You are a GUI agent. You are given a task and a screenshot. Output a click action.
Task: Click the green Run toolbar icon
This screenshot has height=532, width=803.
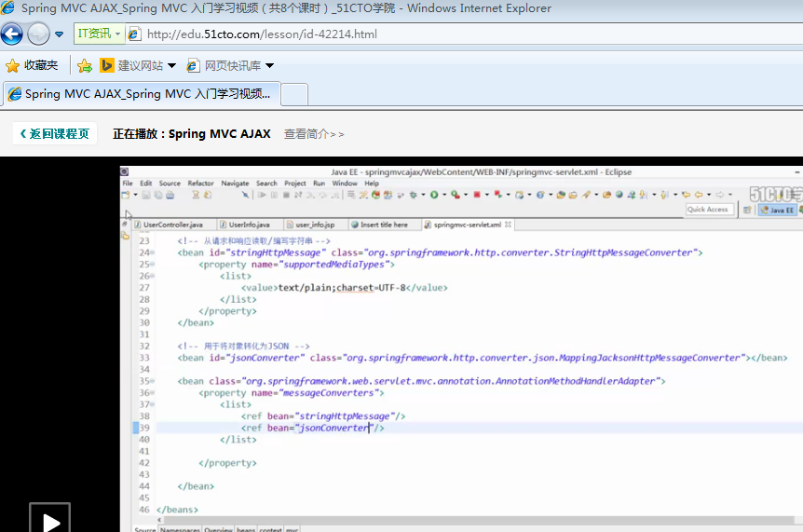[434, 195]
